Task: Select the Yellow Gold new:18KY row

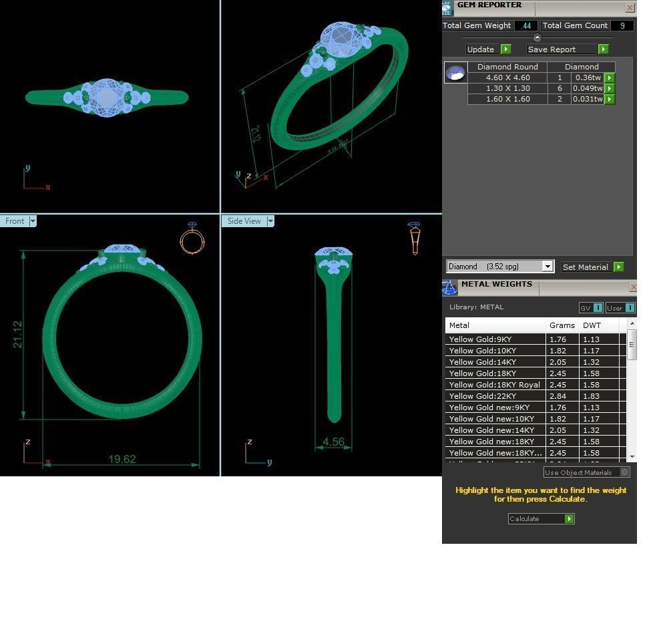Action: [535, 441]
